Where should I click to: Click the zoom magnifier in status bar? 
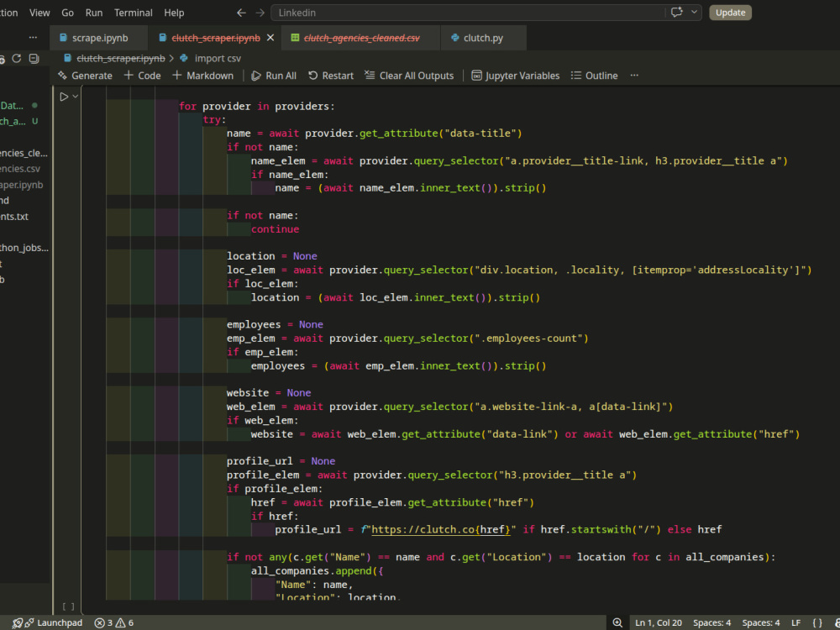point(617,622)
